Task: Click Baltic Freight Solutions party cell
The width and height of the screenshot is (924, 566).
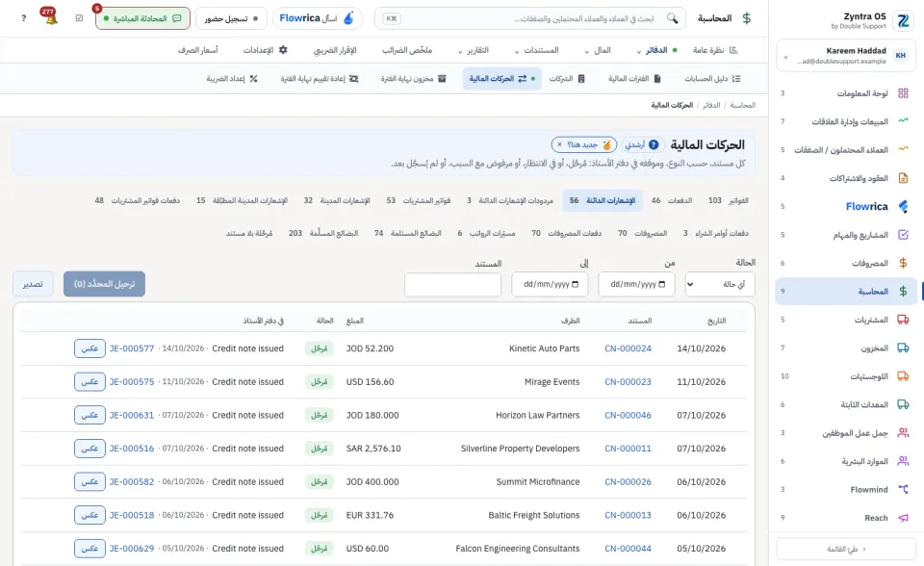Action: click(x=534, y=515)
